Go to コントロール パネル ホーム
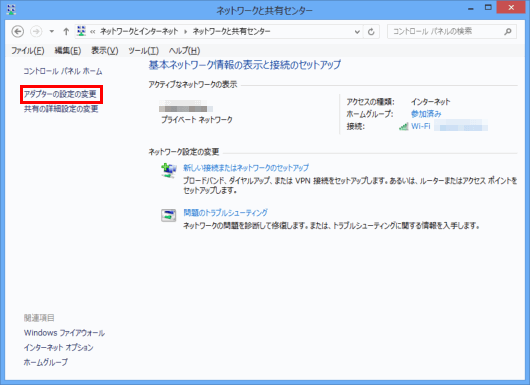Image resolution: width=530 pixels, height=385 pixels. pos(63,71)
